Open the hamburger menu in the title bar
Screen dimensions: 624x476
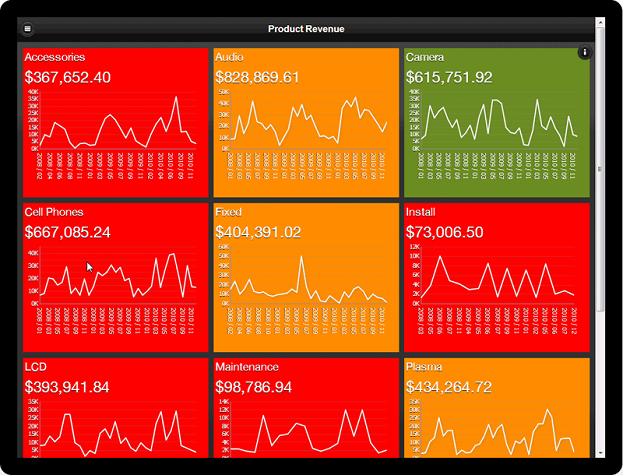tap(27, 29)
